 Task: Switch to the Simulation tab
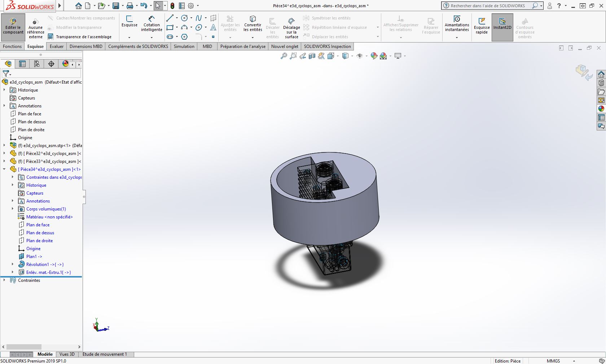(x=184, y=46)
